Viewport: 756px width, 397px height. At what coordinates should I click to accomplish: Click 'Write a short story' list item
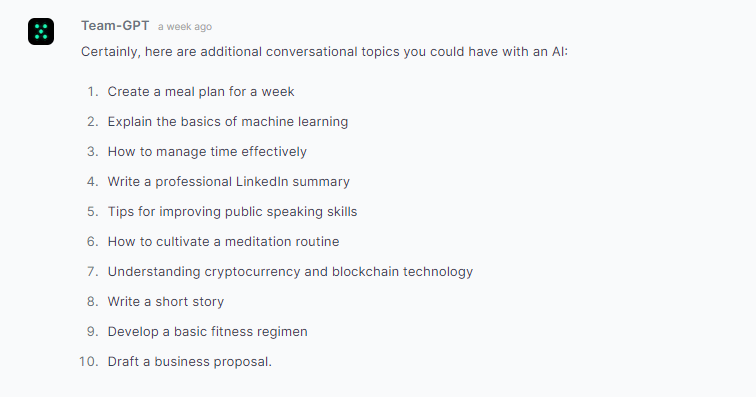pos(165,301)
